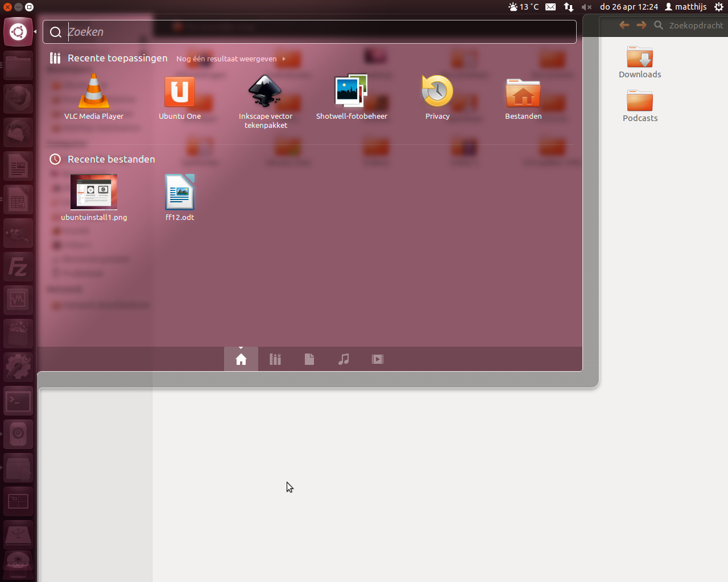The width and height of the screenshot is (728, 582).
Task: Open FileZilla from the launcher
Action: pyautogui.click(x=18, y=267)
